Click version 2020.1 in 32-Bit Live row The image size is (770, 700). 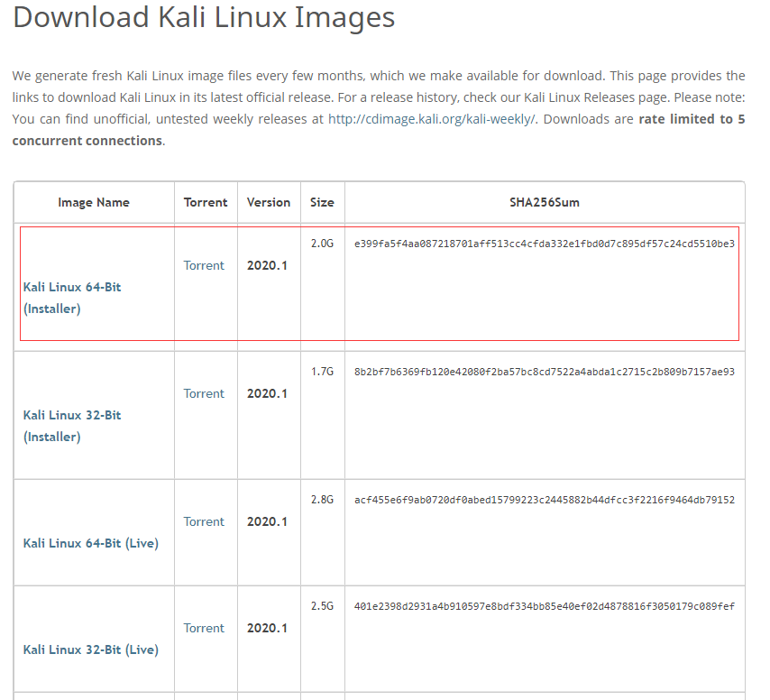pos(267,628)
